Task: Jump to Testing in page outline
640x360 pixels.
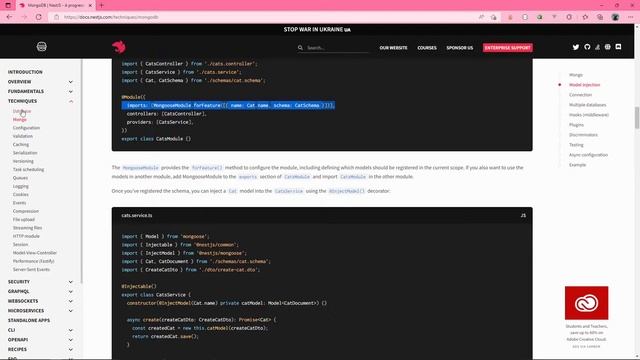Action: tap(576, 145)
